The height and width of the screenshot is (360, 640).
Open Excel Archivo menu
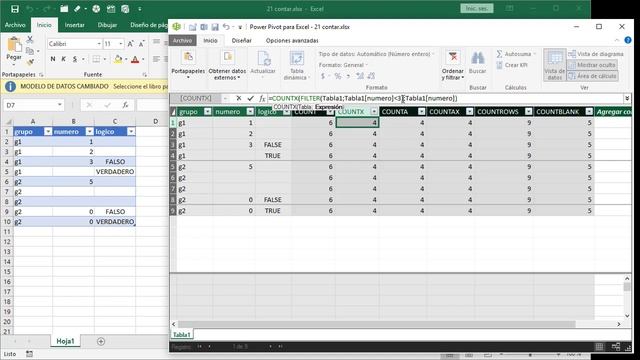click(x=15, y=25)
